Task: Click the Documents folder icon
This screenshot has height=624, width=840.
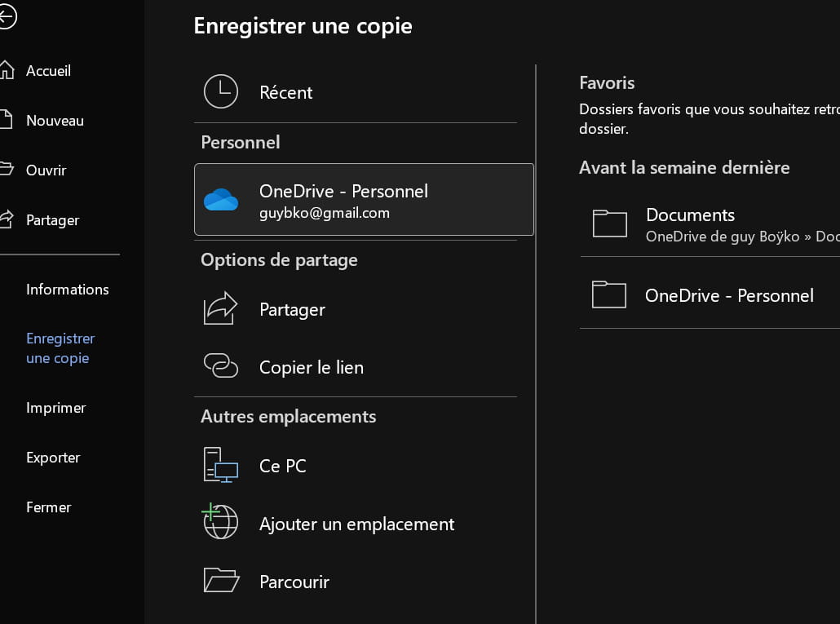Action: coord(609,223)
